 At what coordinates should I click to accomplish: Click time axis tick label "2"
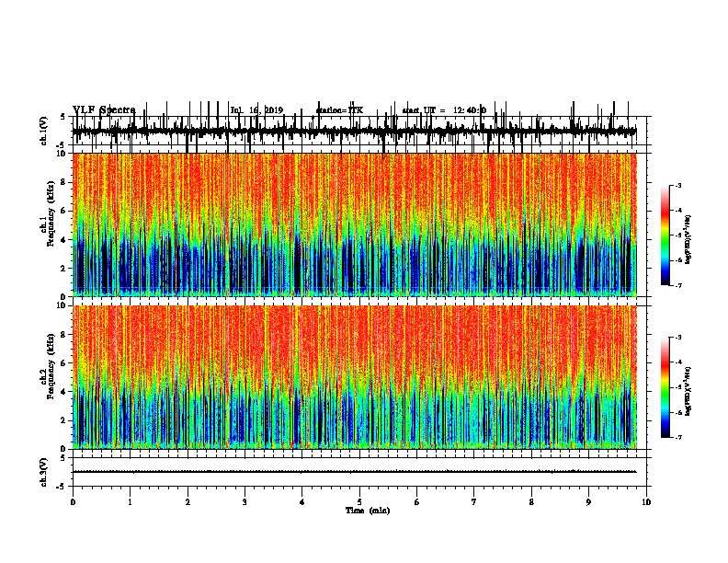click(x=188, y=502)
